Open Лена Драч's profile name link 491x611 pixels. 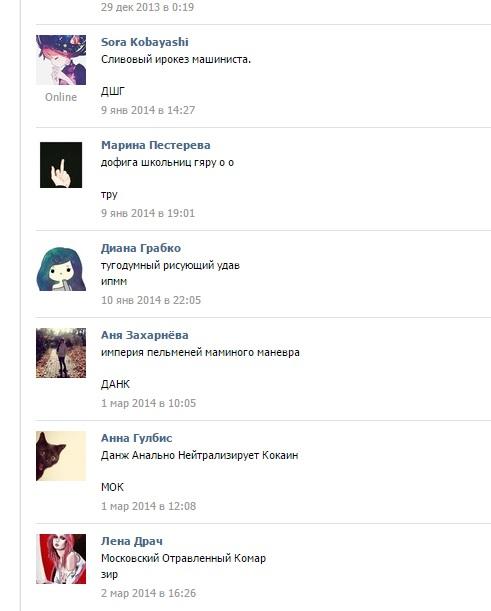point(132,541)
